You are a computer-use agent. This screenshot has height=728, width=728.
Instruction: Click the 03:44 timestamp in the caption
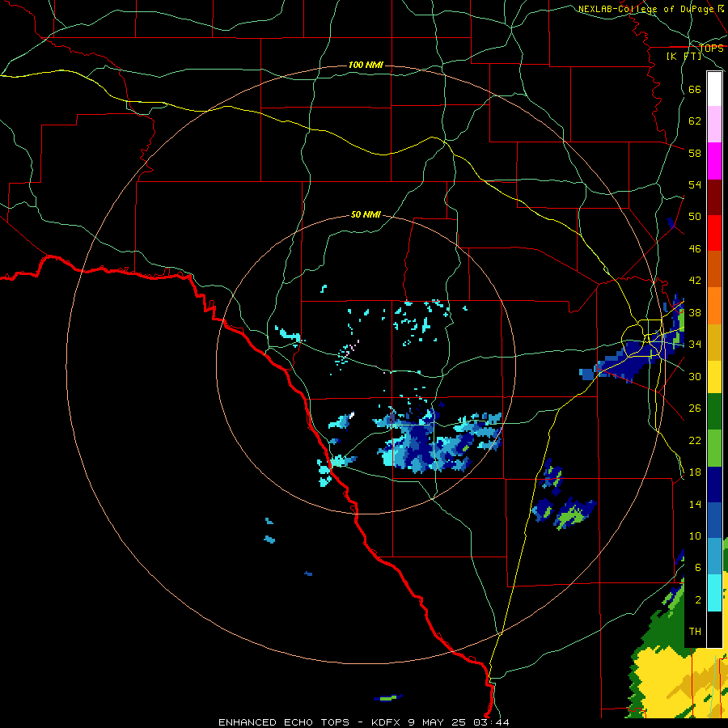[491, 722]
